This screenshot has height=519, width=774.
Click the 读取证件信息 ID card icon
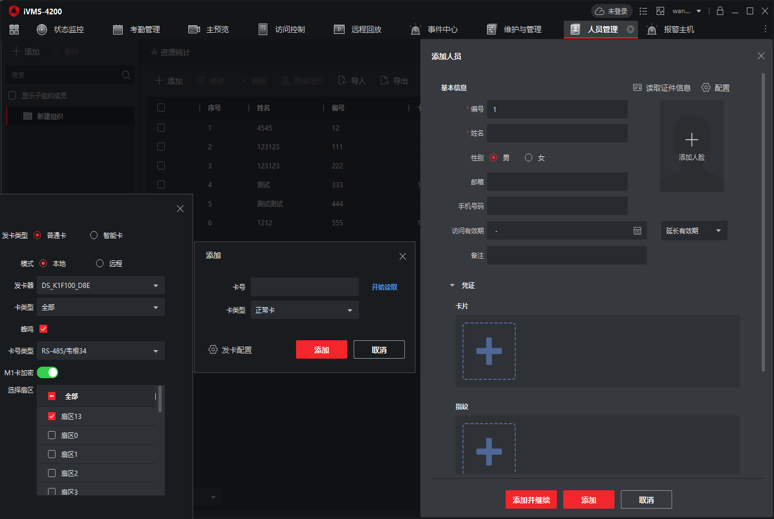[x=638, y=88]
